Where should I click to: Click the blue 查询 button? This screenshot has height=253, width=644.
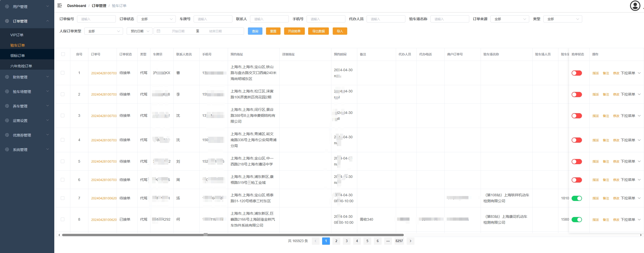(x=255, y=31)
